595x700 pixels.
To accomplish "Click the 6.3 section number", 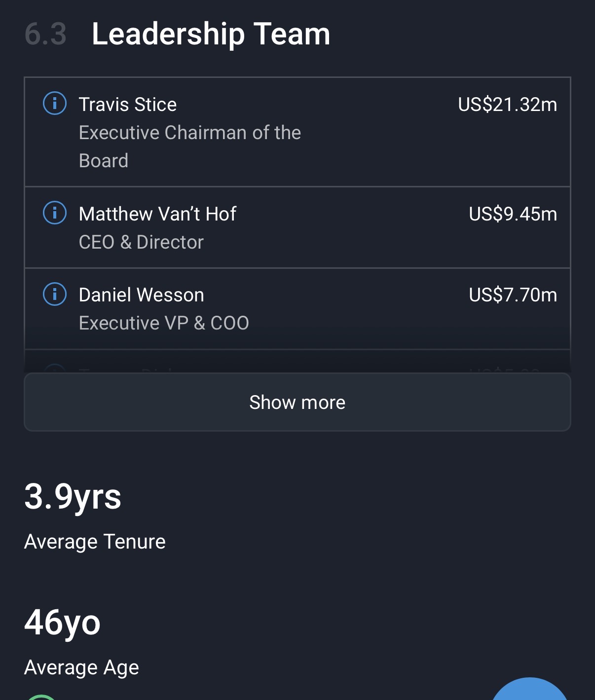I will [45, 34].
